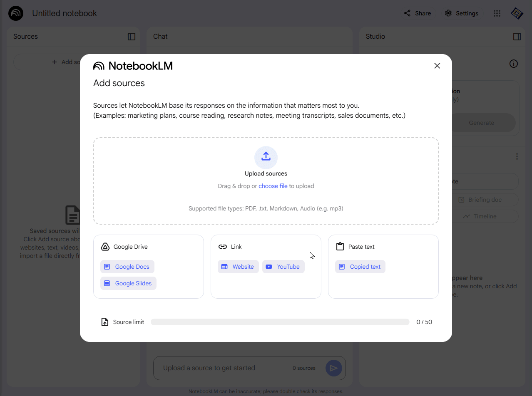This screenshot has height=396, width=532.
Task: Open the Google apps grid icon
Action: [497, 13]
